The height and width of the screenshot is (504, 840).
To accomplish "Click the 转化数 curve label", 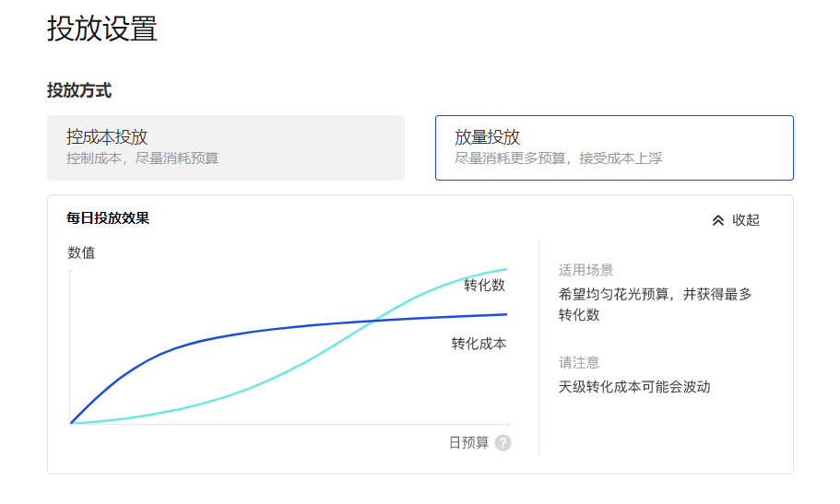I will coord(484,286).
